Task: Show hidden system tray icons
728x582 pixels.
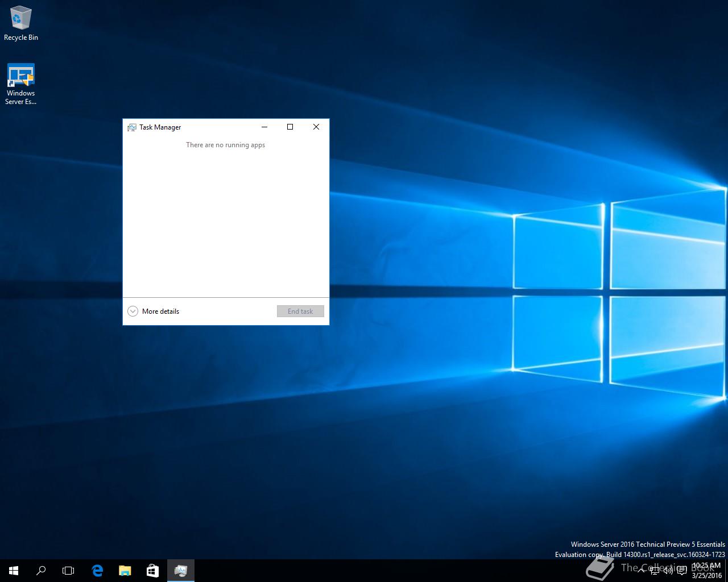Action: coord(641,570)
